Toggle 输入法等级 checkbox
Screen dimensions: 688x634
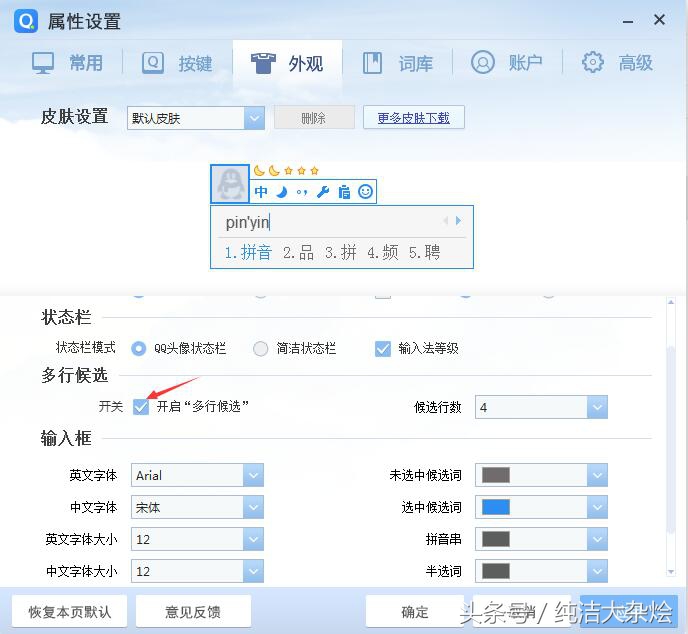[x=383, y=349]
